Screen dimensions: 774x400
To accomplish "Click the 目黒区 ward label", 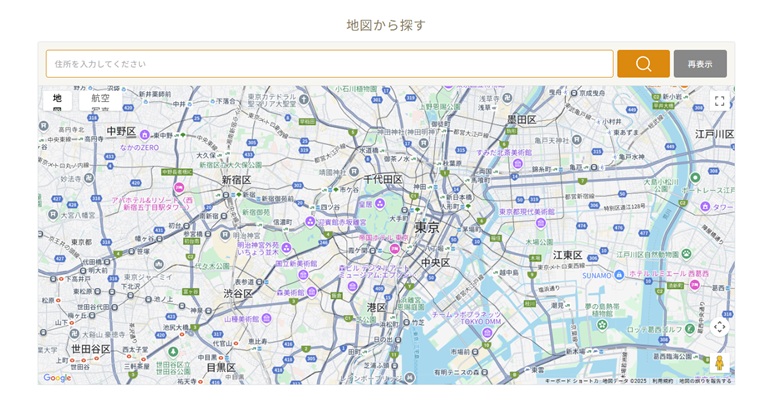I will point(221,367).
